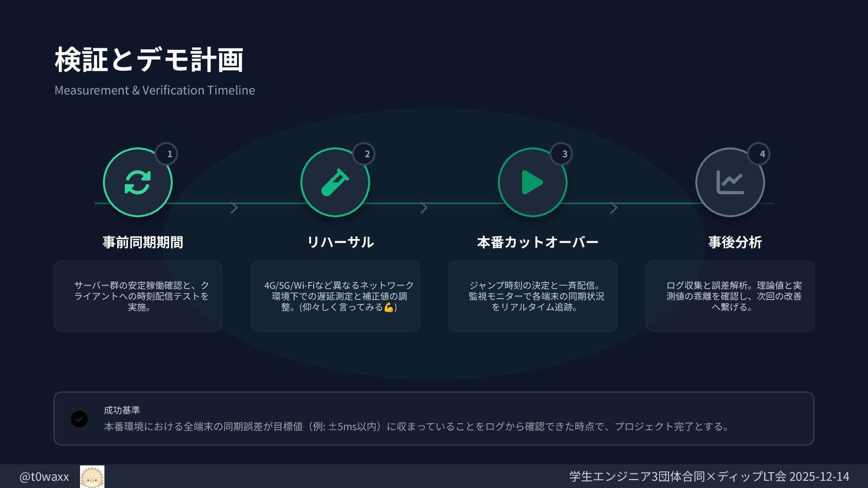Click the @t0waxx handle in footer
Screen dimensions: 868x488
click(x=44, y=477)
